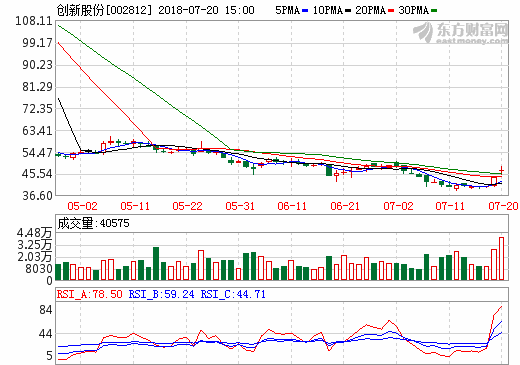Click the 63.41 price axis label
Viewport: 520px width, 365px height.
coord(37,131)
